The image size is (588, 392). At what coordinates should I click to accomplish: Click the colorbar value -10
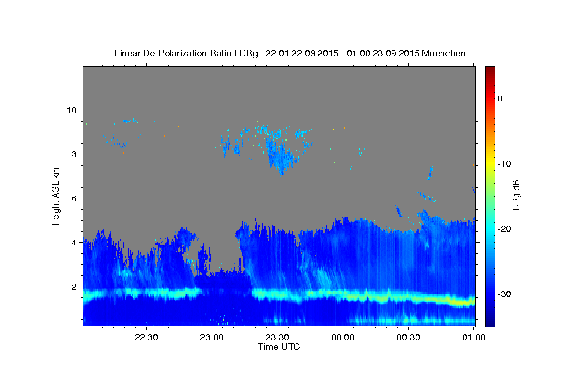tap(504, 164)
